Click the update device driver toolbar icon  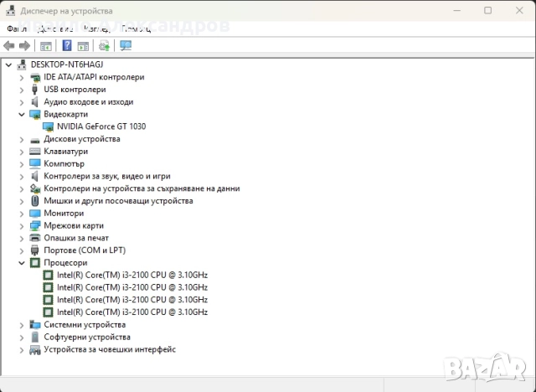pyautogui.click(x=104, y=45)
